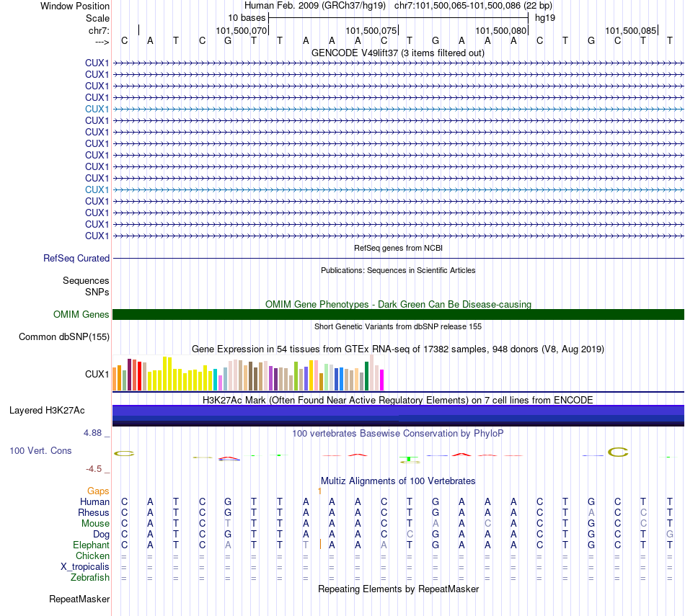Click the gray G in the Dog row
685x616 pixels.
[x=670, y=534]
